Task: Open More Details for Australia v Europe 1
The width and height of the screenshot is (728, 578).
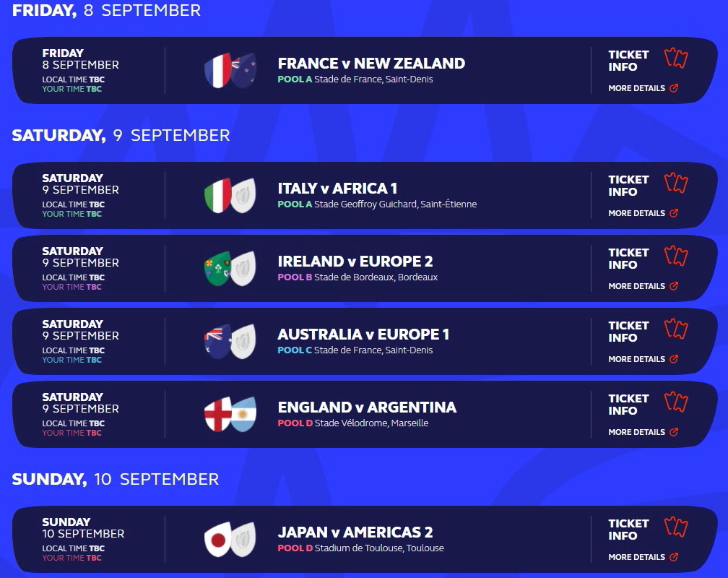Action: 643,359
